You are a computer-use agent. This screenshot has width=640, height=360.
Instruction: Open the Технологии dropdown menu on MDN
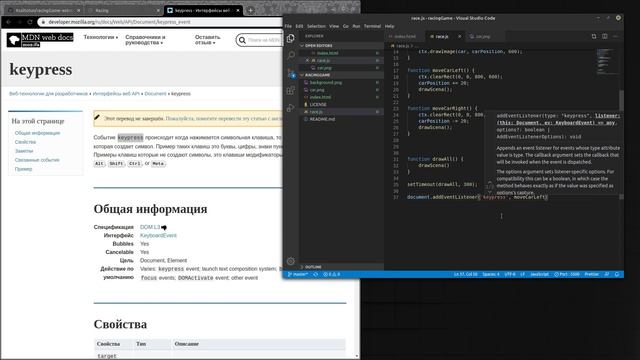click(x=100, y=37)
